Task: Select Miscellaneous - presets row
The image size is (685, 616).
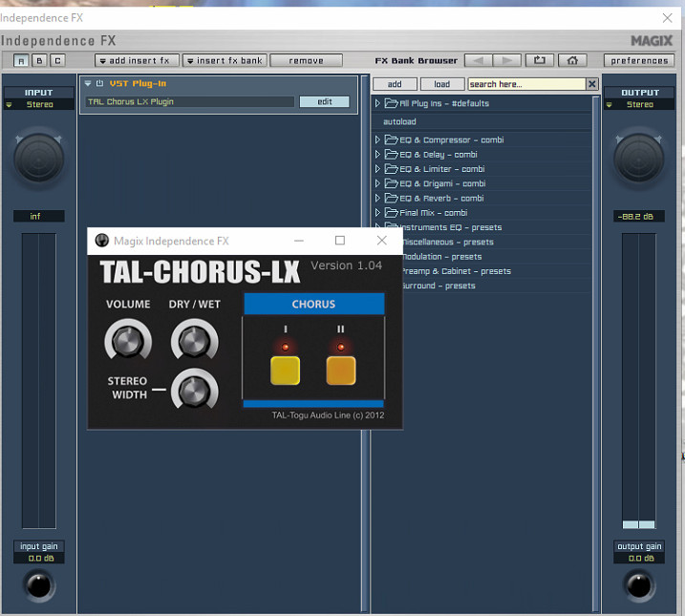Action: point(496,242)
